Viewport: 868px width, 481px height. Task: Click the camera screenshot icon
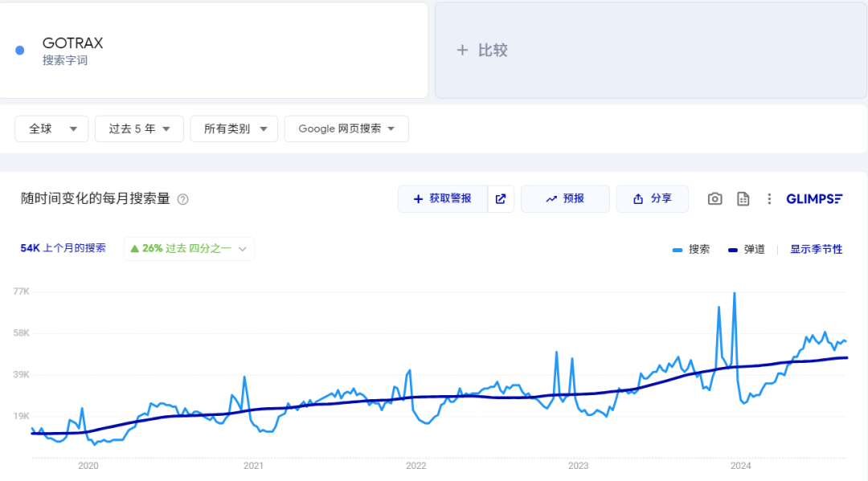714,198
